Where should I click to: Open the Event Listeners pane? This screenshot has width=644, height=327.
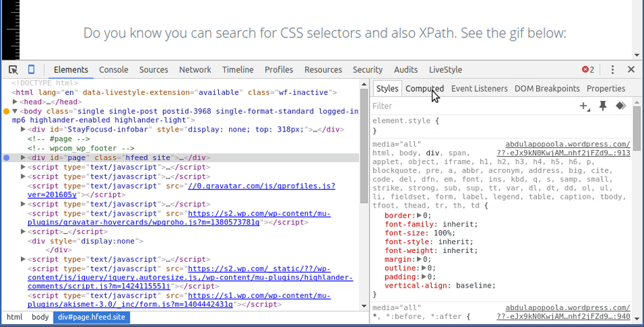tap(479, 89)
